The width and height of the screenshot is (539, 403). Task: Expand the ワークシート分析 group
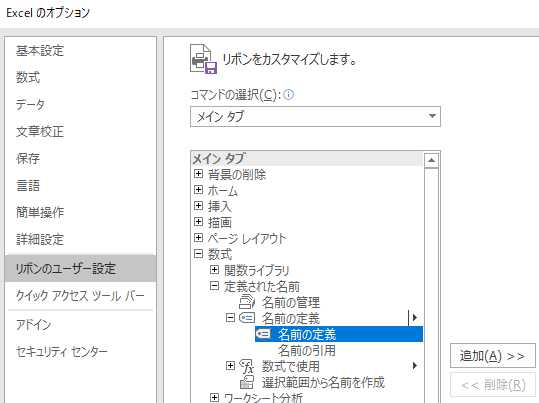214,398
